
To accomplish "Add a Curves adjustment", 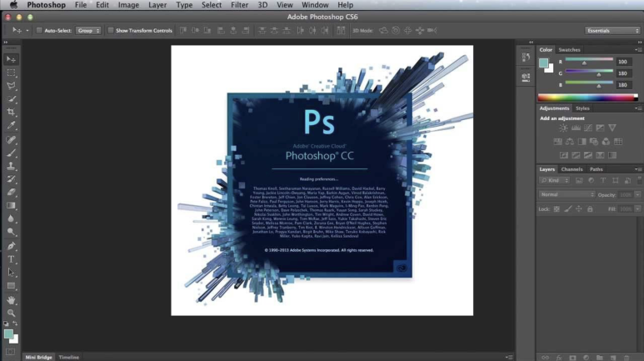I will 588,128.
